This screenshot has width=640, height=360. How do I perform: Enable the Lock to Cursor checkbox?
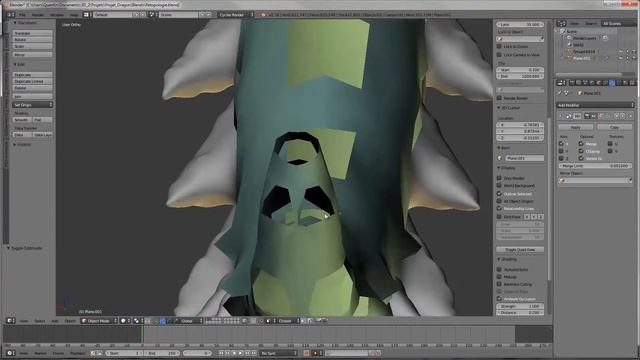499,47
